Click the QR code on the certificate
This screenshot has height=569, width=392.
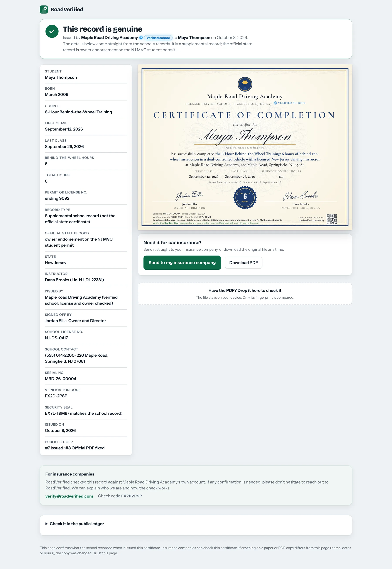[x=332, y=219]
